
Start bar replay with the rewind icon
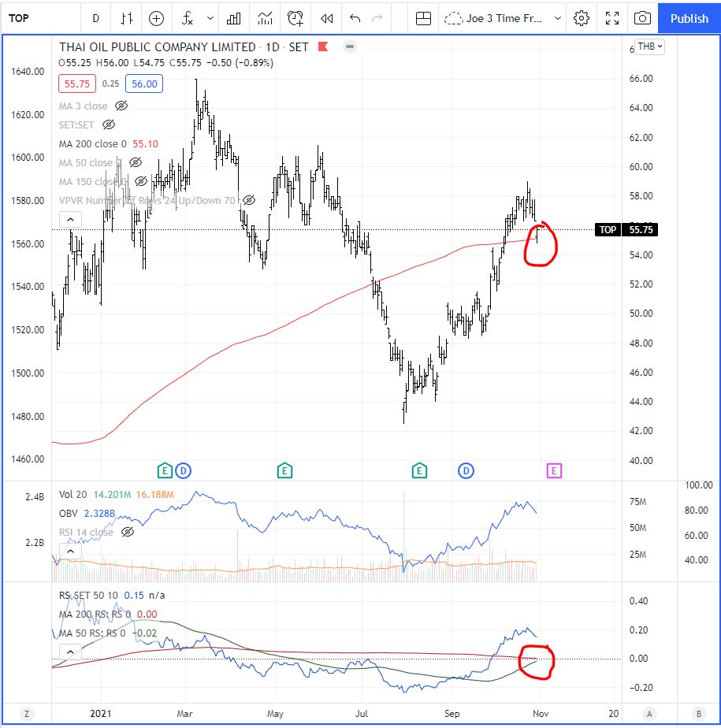(x=327, y=18)
